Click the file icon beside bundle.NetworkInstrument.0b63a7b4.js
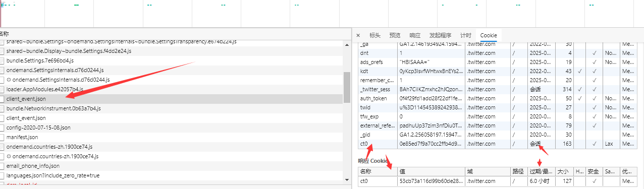The image size is (644, 189). point(2,108)
